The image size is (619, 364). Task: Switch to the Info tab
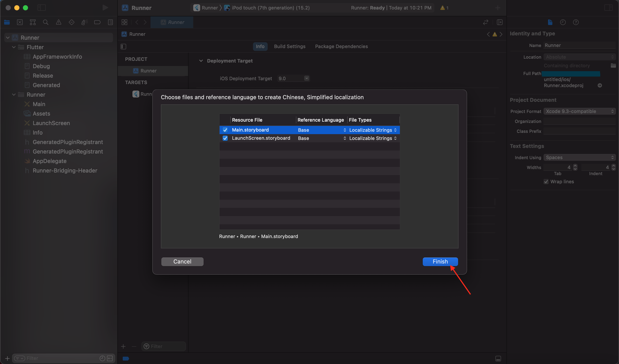260,46
